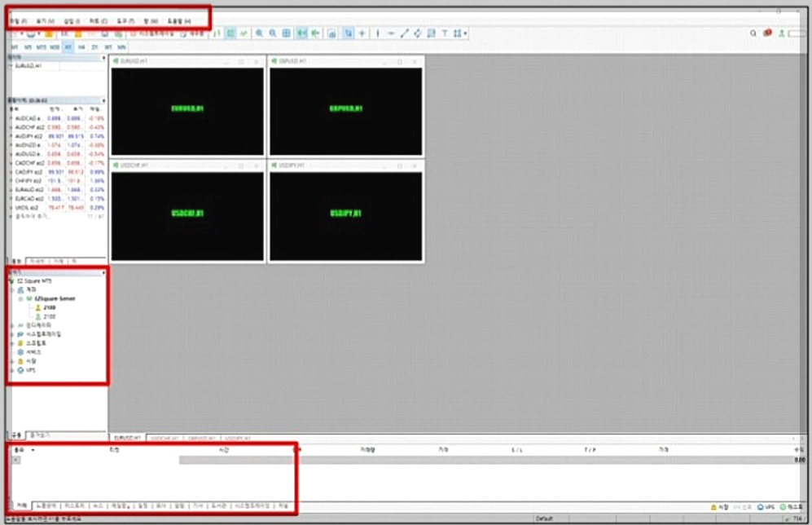Viewport: 812px width, 525px height.
Task: Select the equidistant channel tool
Action: click(x=417, y=33)
